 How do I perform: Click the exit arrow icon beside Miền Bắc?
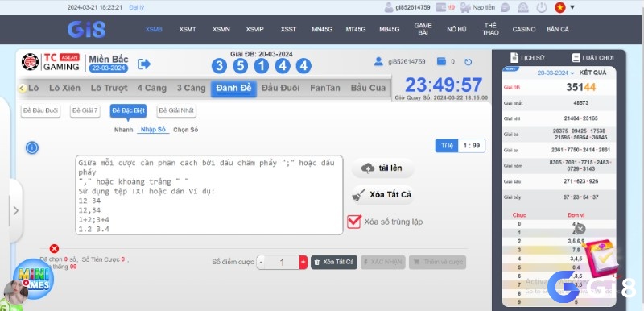(x=144, y=64)
